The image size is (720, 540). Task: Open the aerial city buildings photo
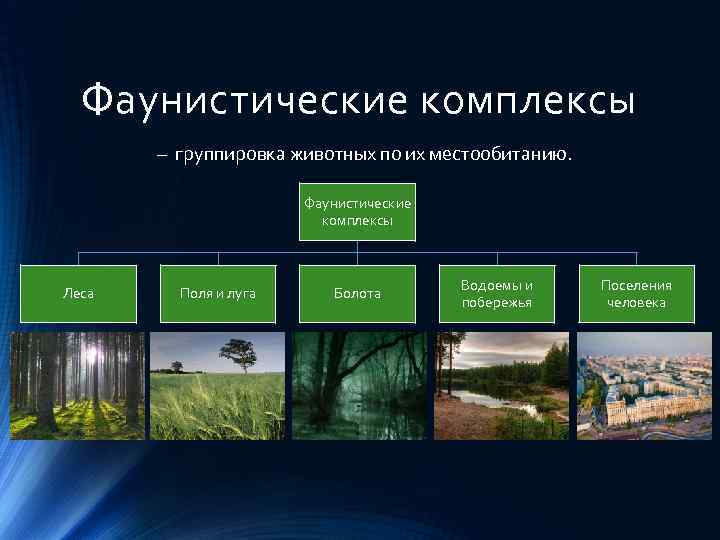tap(644, 386)
